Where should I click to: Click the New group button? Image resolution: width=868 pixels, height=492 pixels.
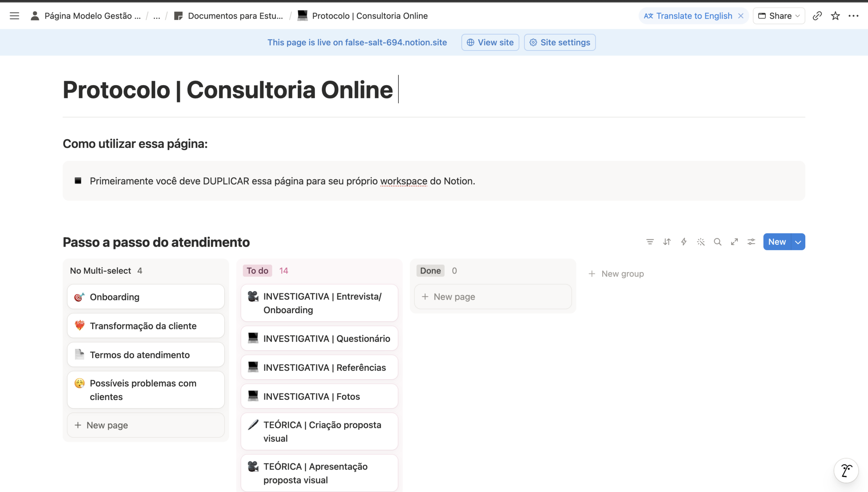616,273
